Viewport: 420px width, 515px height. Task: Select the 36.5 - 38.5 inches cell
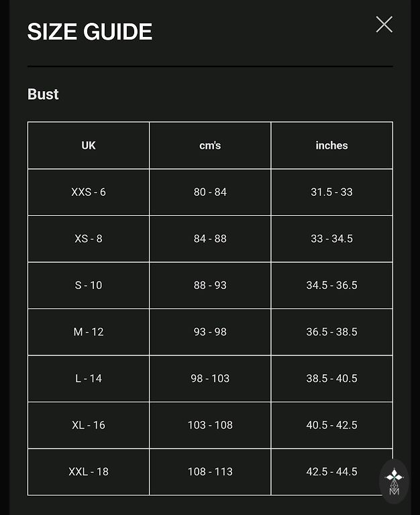click(x=331, y=332)
